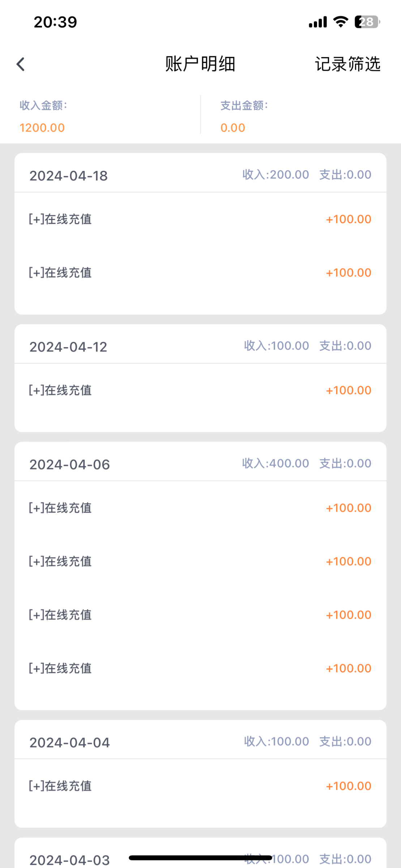401x868 pixels.
Task: Open second 在线充值 entry under 2024-04-18
Action: pos(200,273)
